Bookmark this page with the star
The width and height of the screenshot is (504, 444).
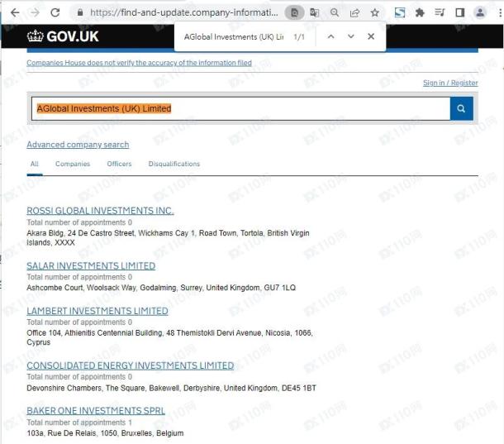pos(374,13)
